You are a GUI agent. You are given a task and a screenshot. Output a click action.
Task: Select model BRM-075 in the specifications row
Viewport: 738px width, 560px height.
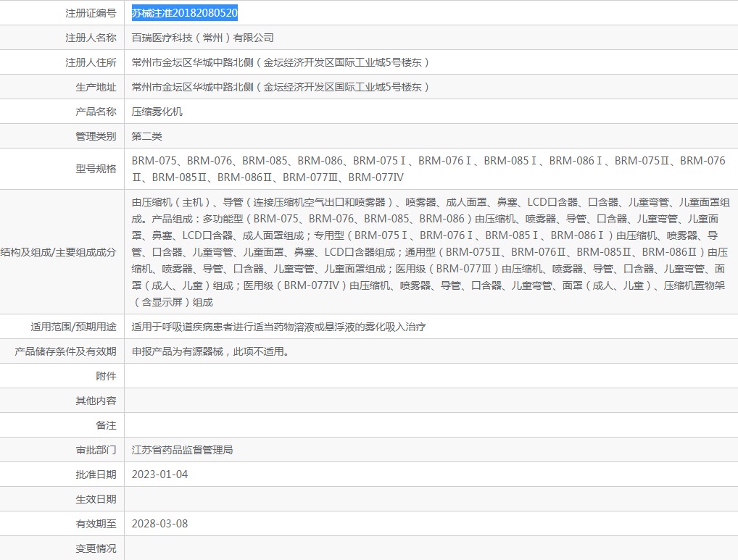[152, 160]
